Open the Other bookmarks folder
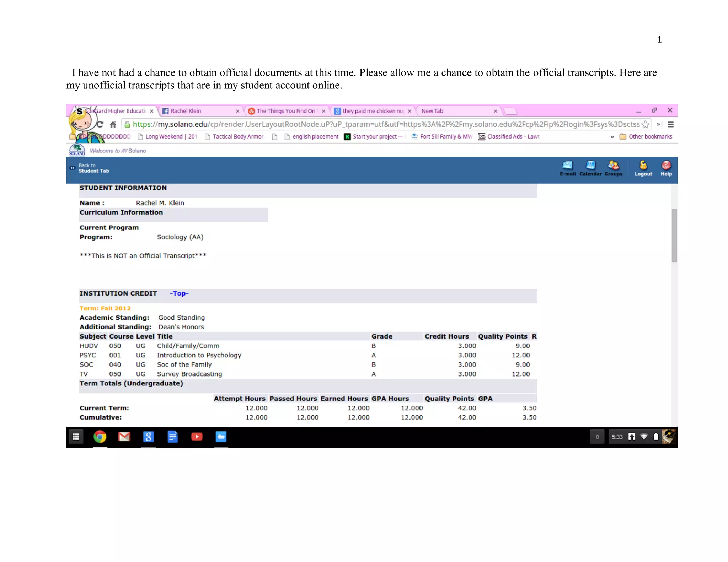Screen dimensions: 728x562 click(x=646, y=137)
